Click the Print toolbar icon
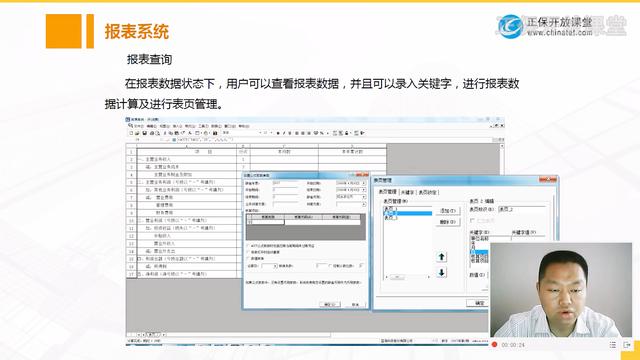Screen dimensions: 640x360 tap(152, 133)
